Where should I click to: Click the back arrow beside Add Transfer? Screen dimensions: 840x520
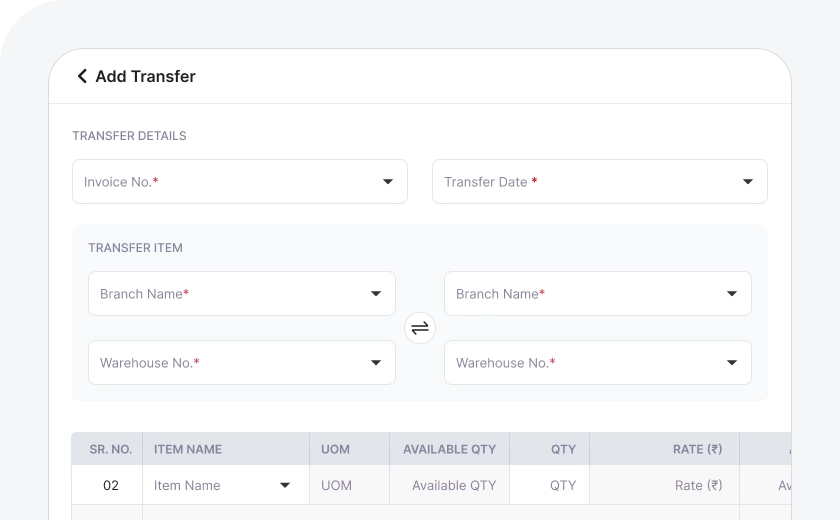[x=82, y=76]
